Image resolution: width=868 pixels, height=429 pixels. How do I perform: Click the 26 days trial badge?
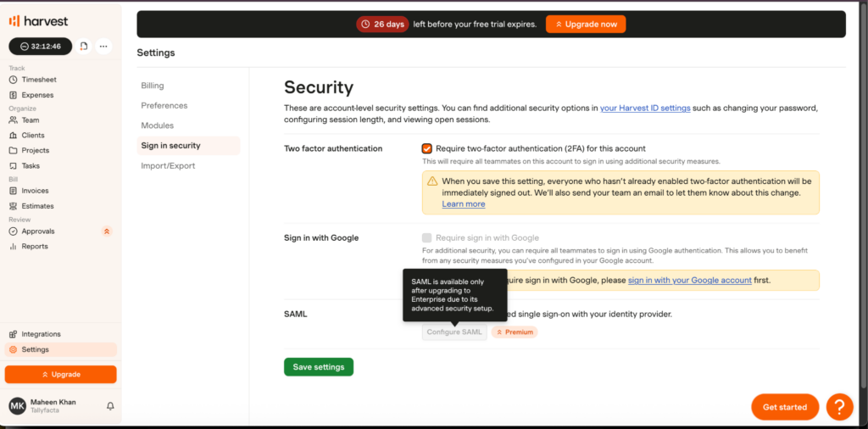[382, 25]
